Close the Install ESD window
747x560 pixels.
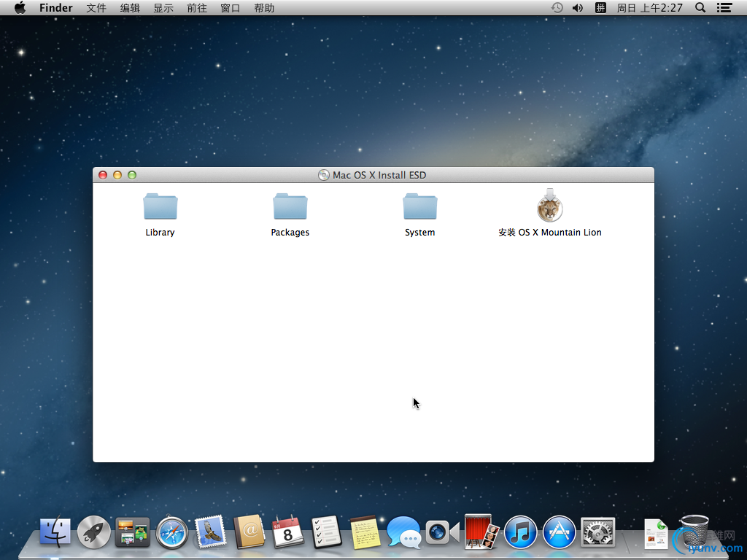tap(102, 175)
